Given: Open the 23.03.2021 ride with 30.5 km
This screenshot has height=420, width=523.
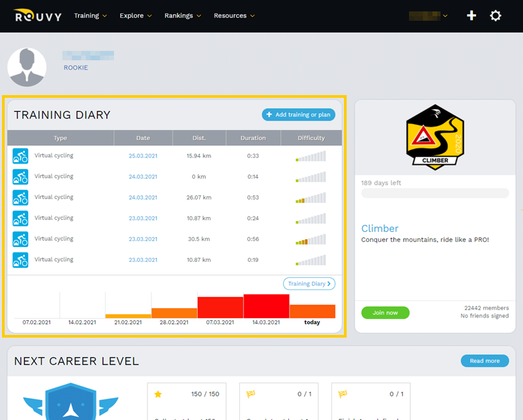Looking at the screenshot, I should tap(143, 239).
